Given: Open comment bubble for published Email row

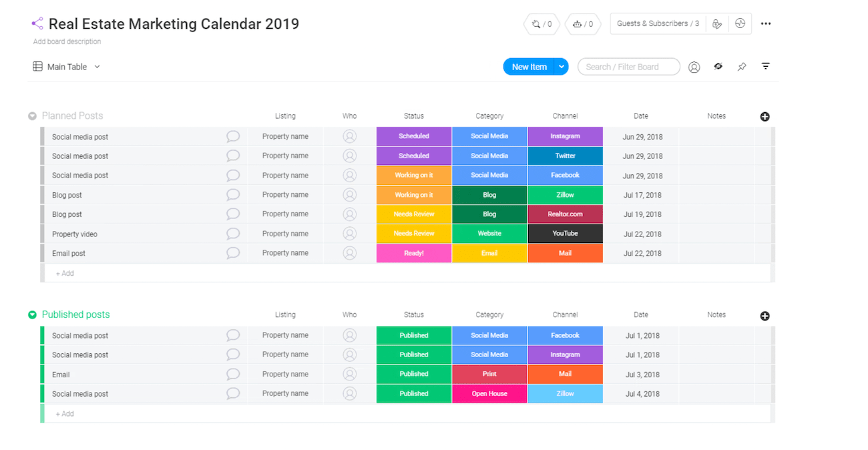Looking at the screenshot, I should 233,374.
